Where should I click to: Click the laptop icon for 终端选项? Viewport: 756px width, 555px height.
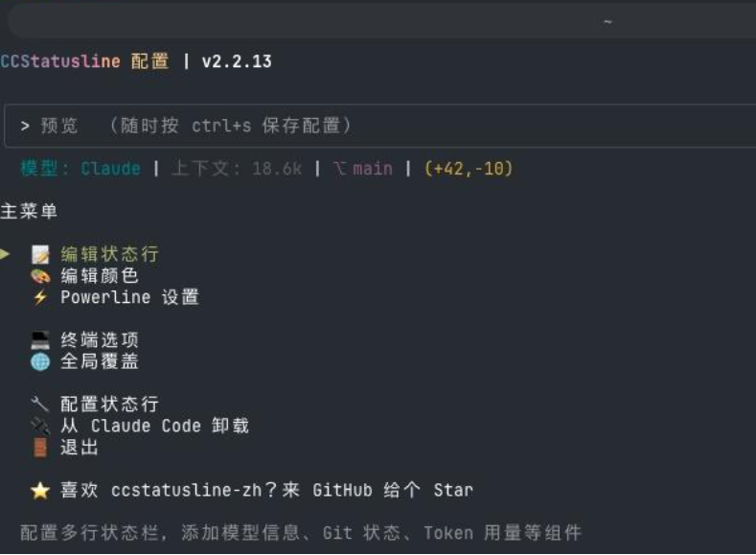40,340
